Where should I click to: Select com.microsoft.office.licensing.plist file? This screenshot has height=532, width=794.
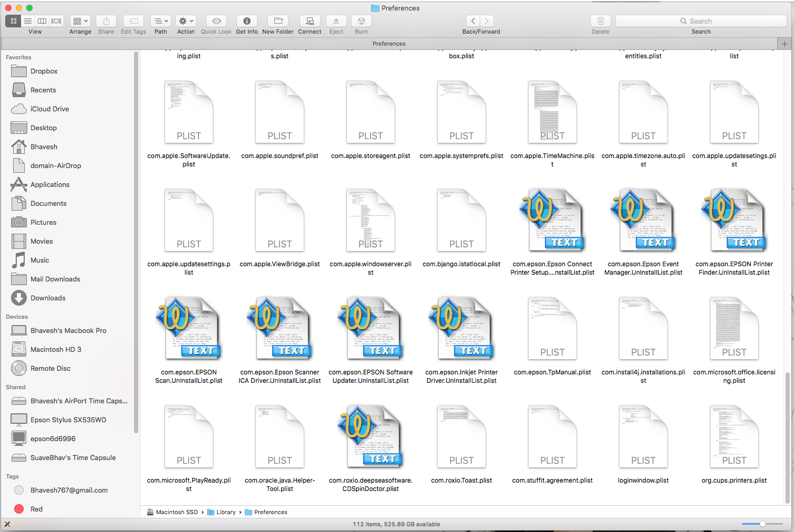[734, 329]
